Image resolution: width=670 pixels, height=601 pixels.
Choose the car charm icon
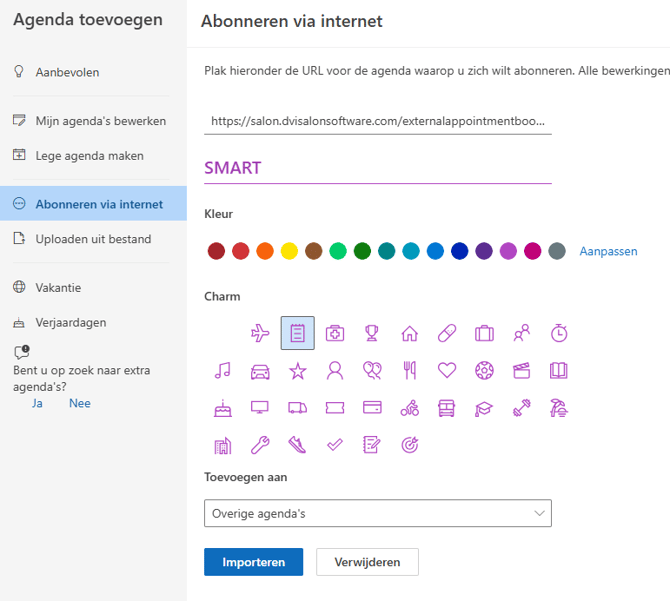tap(260, 370)
